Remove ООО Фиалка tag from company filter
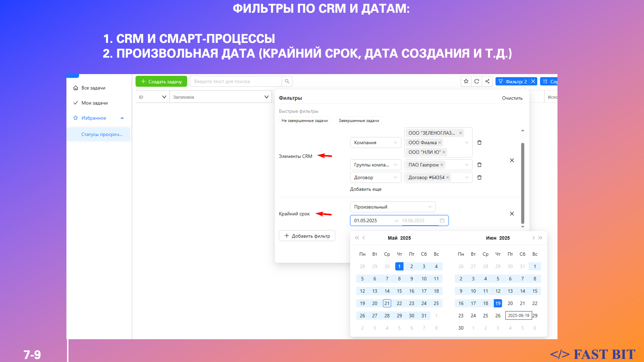 [440, 142]
